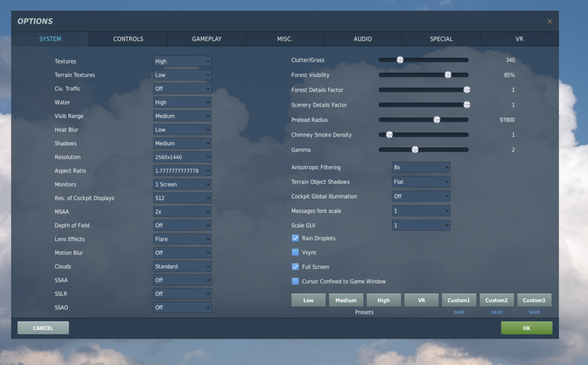588x365 pixels.
Task: Enable Cursor Confined to Game Window
Action: [295, 281]
